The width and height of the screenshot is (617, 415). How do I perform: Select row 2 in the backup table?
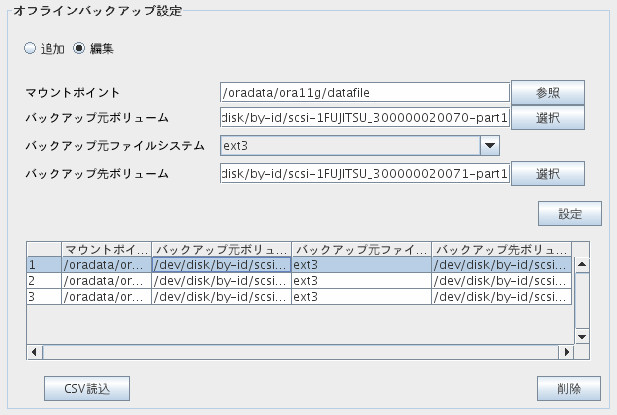point(299,281)
